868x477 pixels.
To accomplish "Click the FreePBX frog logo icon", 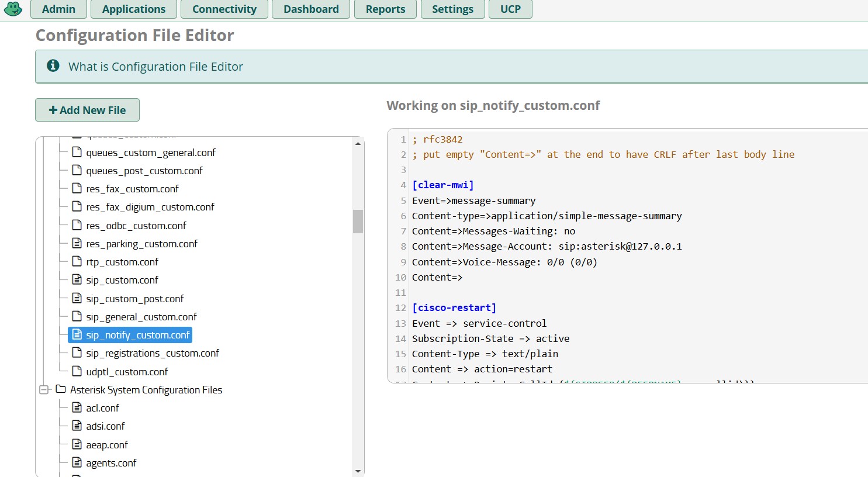I will [13, 9].
